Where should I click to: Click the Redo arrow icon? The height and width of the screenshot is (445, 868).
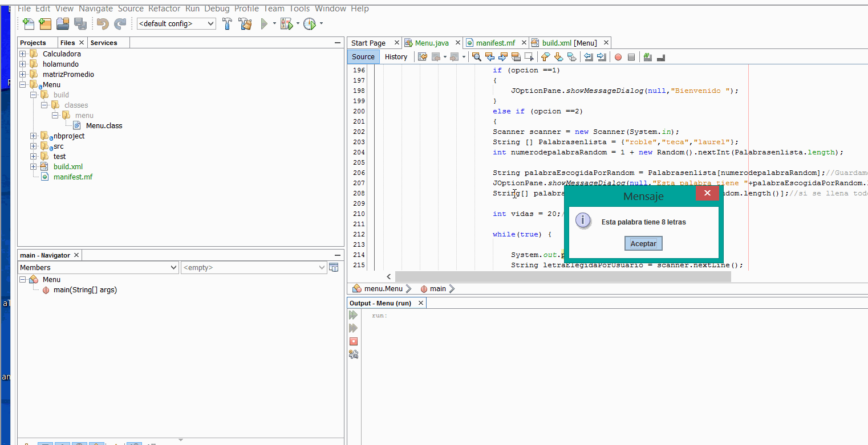[x=120, y=24]
